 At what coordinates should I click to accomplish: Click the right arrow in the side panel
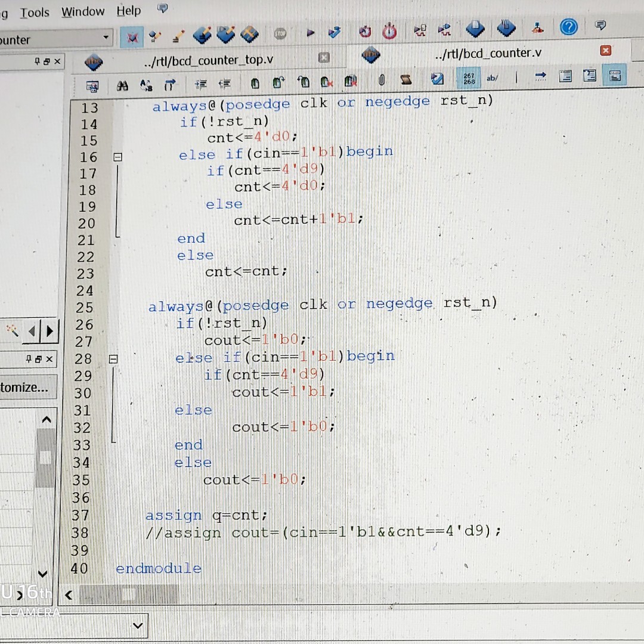49,331
